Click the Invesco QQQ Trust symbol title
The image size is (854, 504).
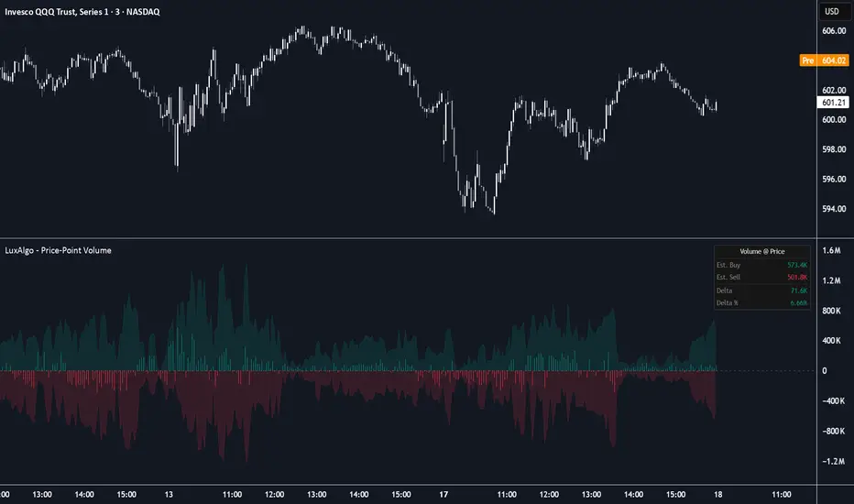point(82,11)
